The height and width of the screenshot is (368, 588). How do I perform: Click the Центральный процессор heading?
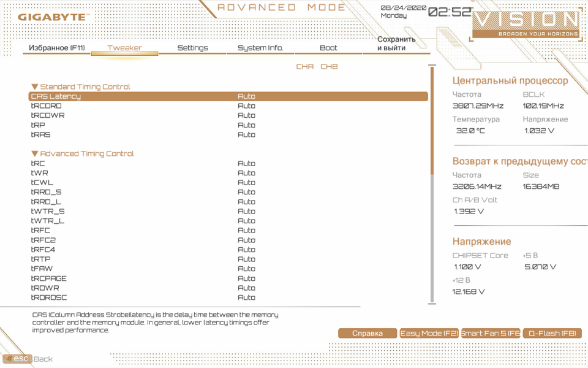[x=510, y=81]
